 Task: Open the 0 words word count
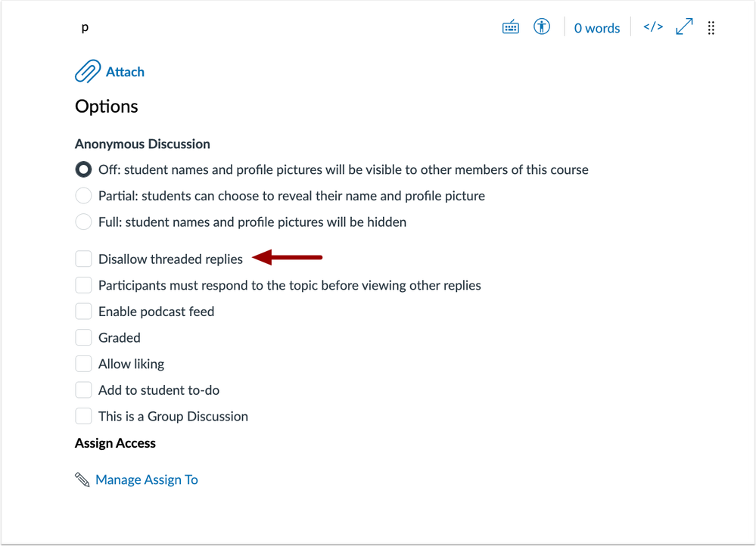[596, 28]
